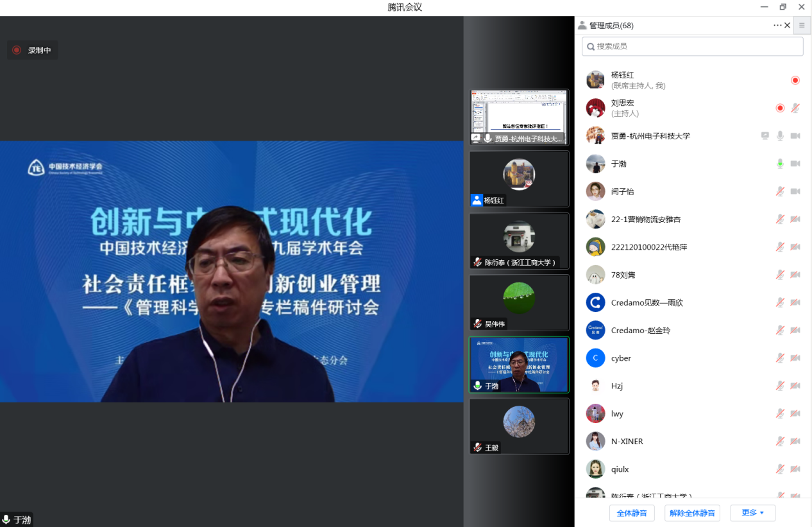Screen dimensions: 812x527
Task: Click the recording indicator icon for 杨钰红
Action: [x=795, y=80]
